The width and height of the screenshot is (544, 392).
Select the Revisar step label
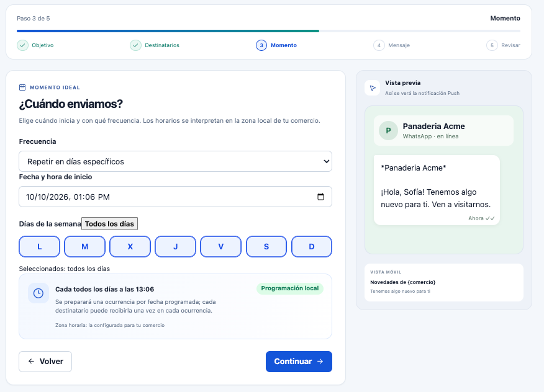click(x=510, y=45)
